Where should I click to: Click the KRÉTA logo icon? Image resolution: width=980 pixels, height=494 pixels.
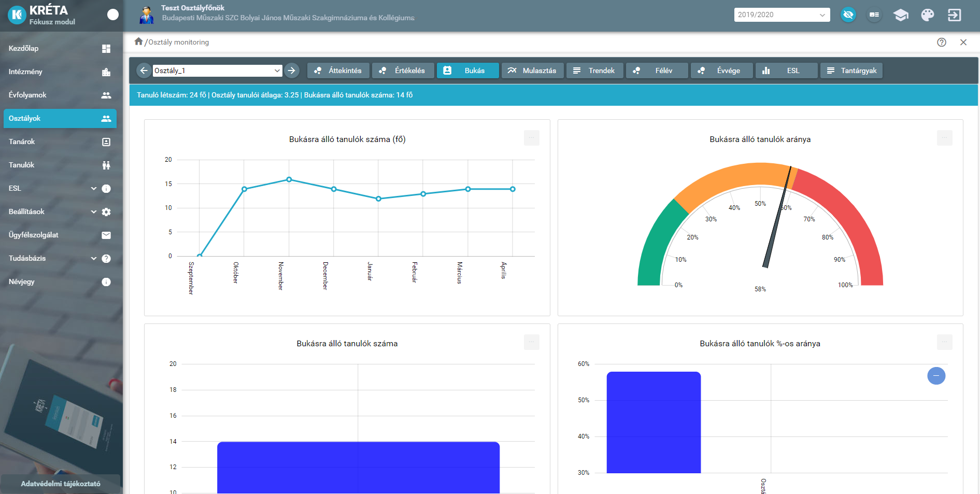17,15
